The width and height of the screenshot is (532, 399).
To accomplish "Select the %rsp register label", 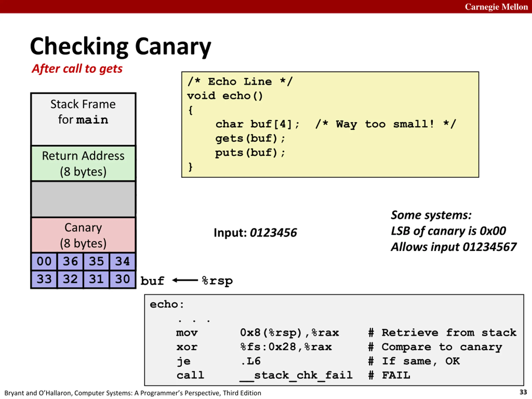I will pos(217,281).
